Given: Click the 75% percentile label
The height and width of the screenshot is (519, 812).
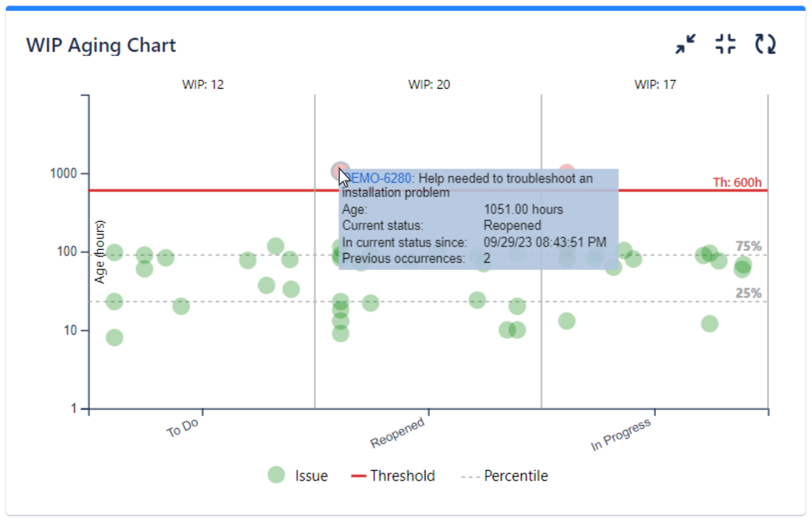Looking at the screenshot, I should [748, 246].
